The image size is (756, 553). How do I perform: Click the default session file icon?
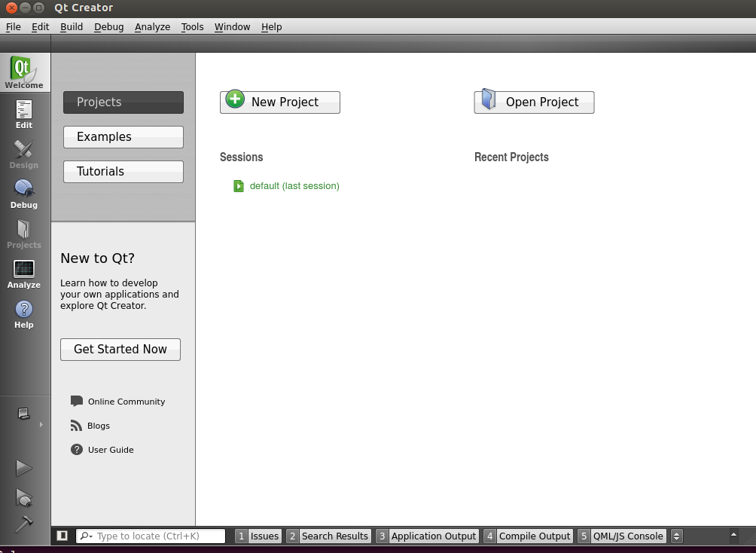238,186
